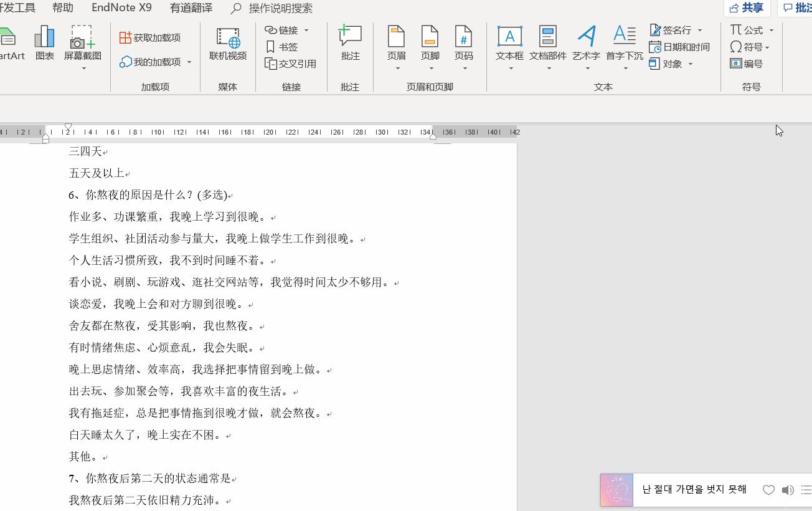
Task: Toggle like on the music widget heart
Action: pos(769,490)
